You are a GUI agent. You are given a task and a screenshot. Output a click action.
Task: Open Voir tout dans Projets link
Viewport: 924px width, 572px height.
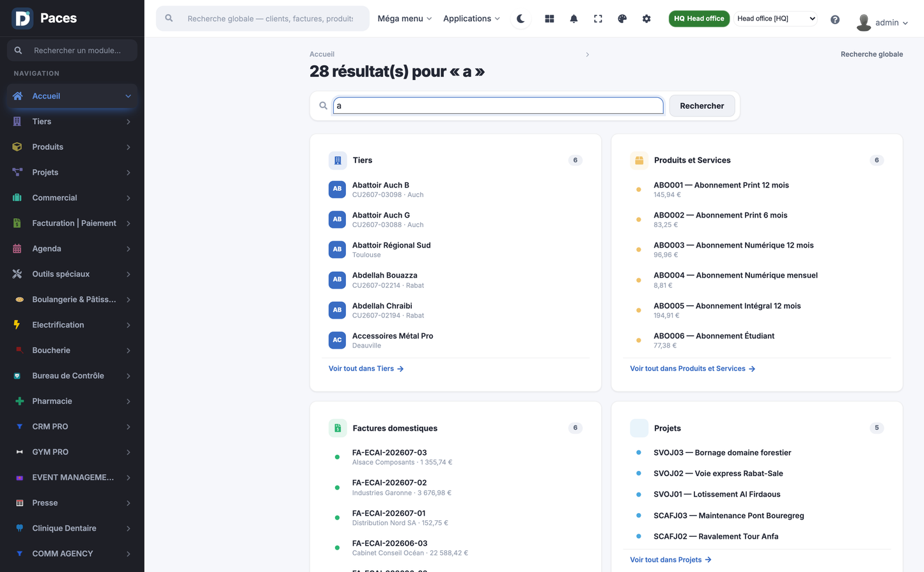671,560
